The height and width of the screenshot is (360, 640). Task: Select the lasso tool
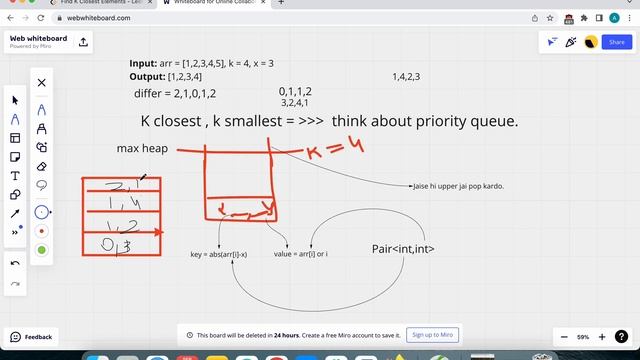42,185
